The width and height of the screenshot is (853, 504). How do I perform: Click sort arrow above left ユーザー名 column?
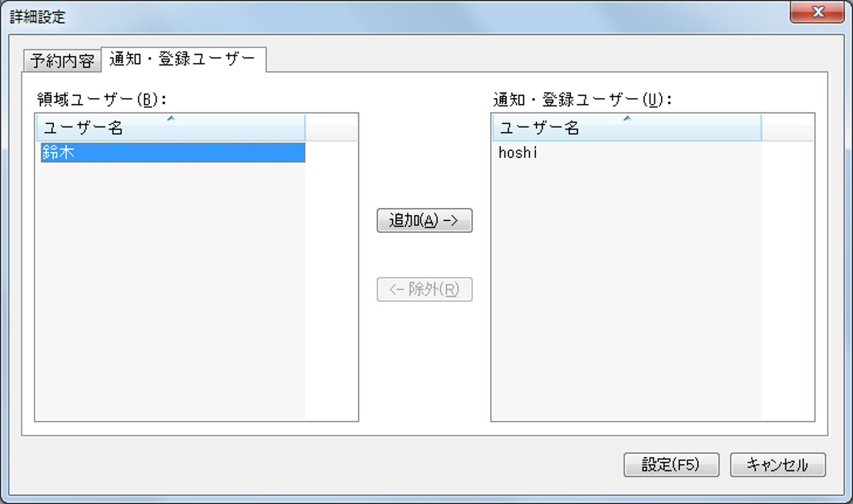click(171, 118)
